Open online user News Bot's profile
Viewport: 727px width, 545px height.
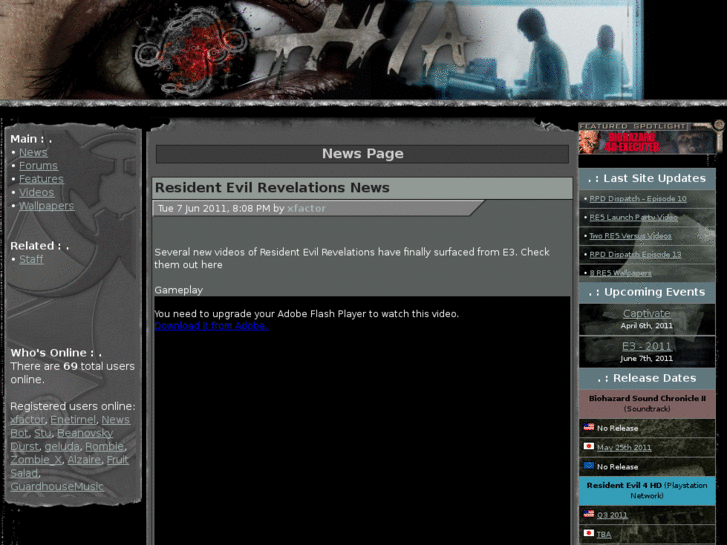[115, 420]
